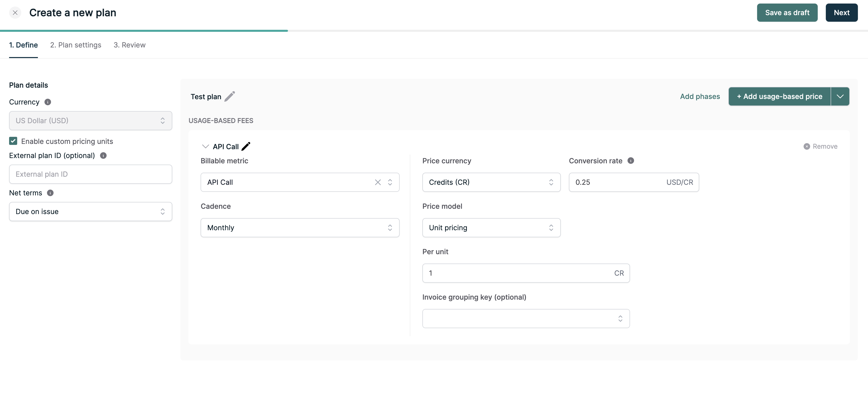The height and width of the screenshot is (415, 868).
Task: Toggle Enable custom pricing units checkbox
Action: click(13, 141)
